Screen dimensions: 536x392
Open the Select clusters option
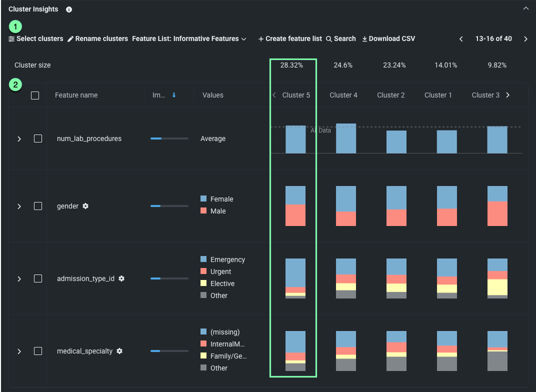[36, 38]
